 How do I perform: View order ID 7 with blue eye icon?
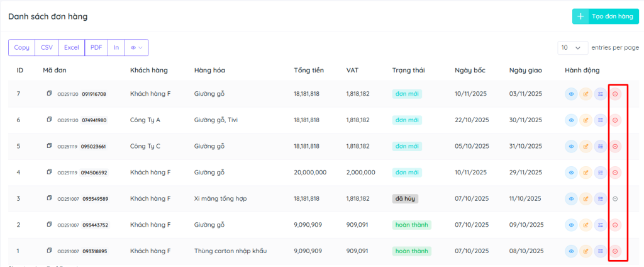pos(572,94)
